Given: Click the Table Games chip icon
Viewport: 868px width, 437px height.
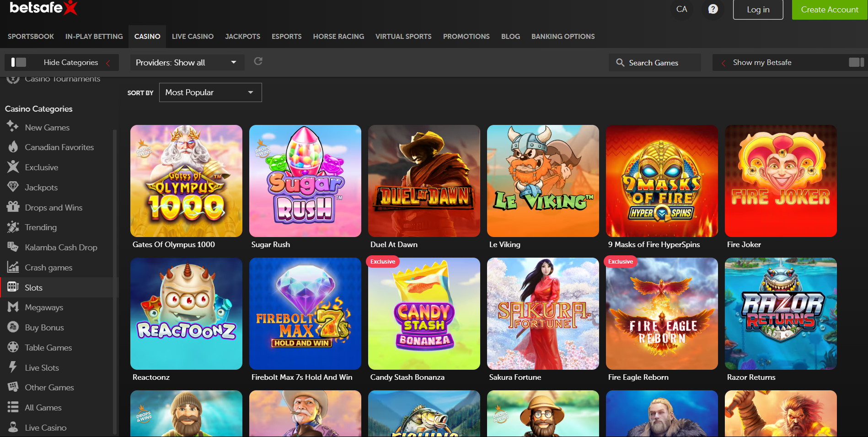Looking at the screenshot, I should coord(13,347).
